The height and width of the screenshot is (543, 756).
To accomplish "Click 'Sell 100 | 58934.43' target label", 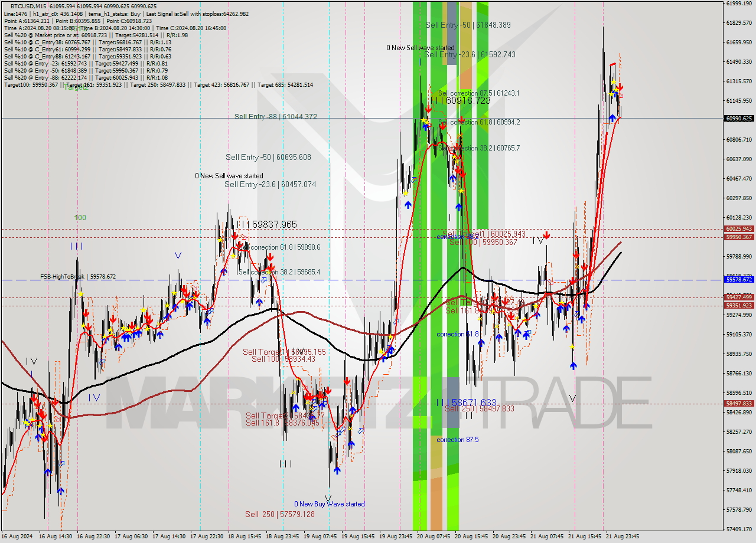I will pyautogui.click(x=283, y=359).
